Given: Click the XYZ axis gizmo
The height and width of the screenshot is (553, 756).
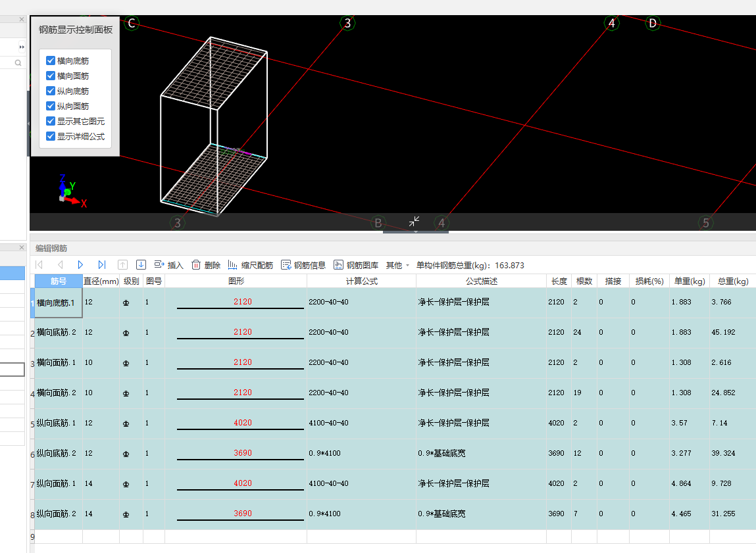Looking at the screenshot, I should pyautogui.click(x=72, y=191).
